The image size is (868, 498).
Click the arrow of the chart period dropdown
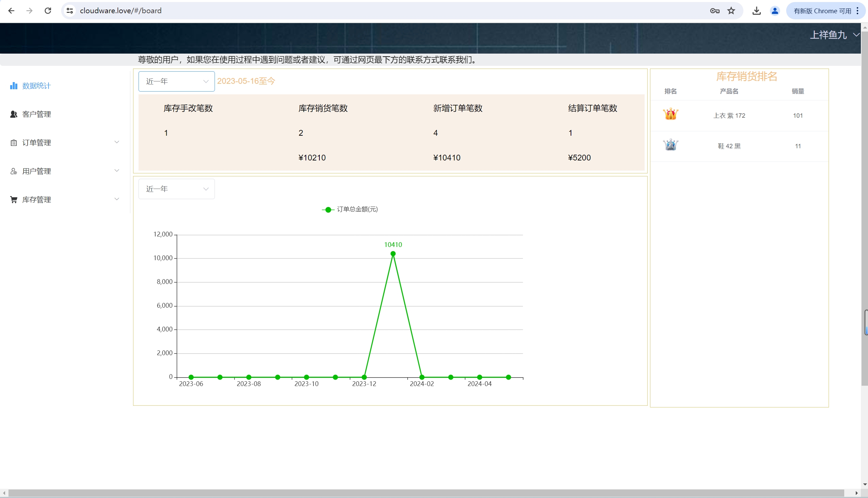(x=206, y=189)
